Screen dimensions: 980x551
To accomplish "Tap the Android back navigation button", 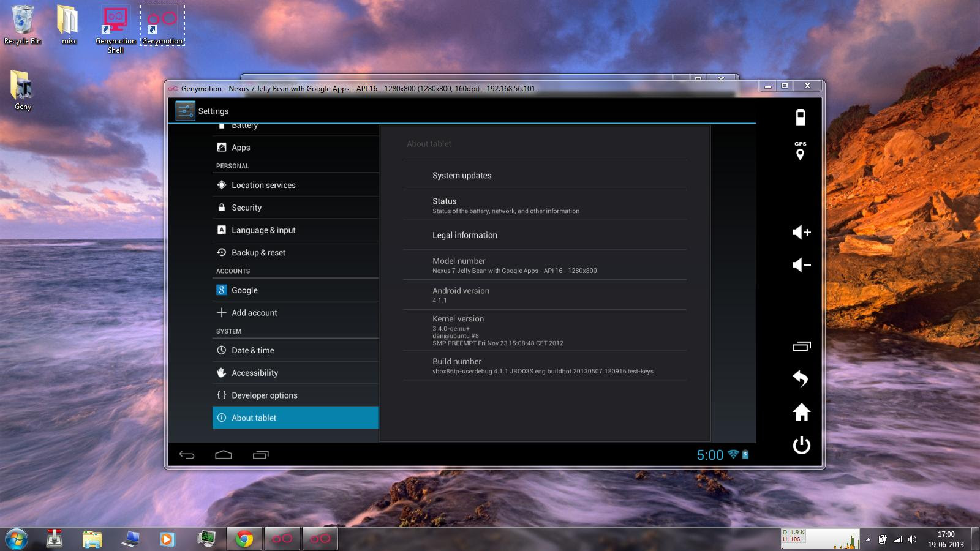I will (x=187, y=455).
